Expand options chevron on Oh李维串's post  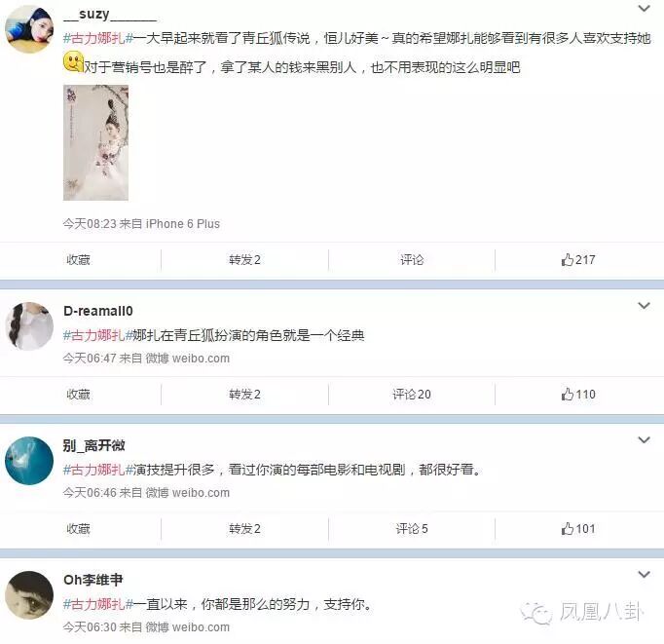coord(645,575)
